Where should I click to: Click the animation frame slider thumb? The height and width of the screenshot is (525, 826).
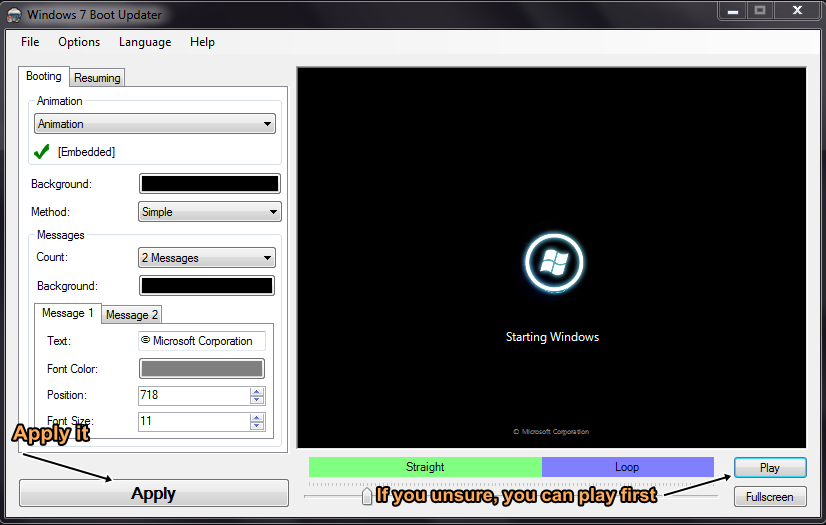pyautogui.click(x=367, y=496)
